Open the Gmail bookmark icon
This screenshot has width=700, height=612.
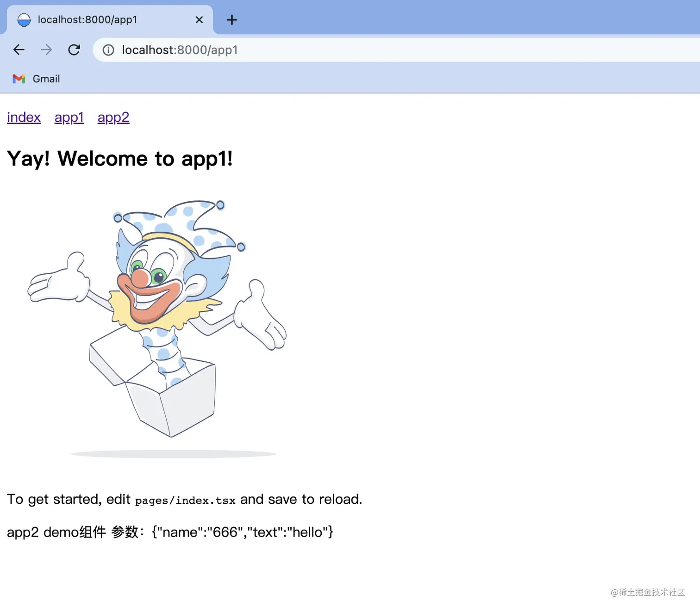coord(19,79)
